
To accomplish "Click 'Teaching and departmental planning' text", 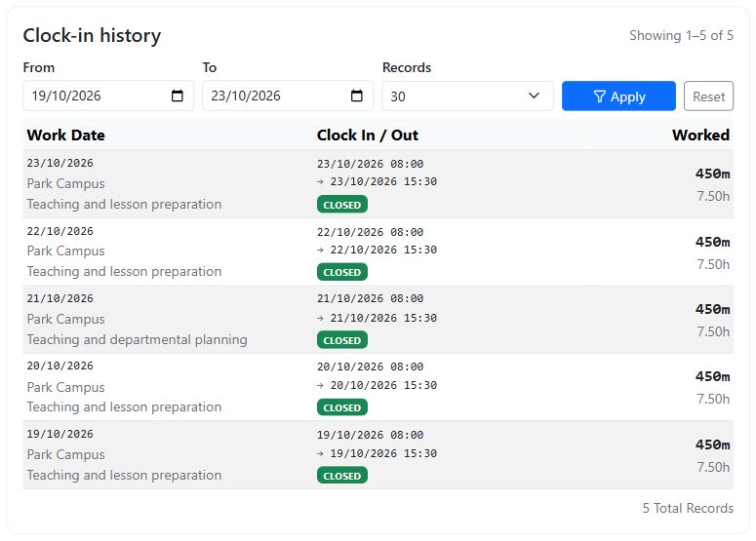I will [137, 339].
